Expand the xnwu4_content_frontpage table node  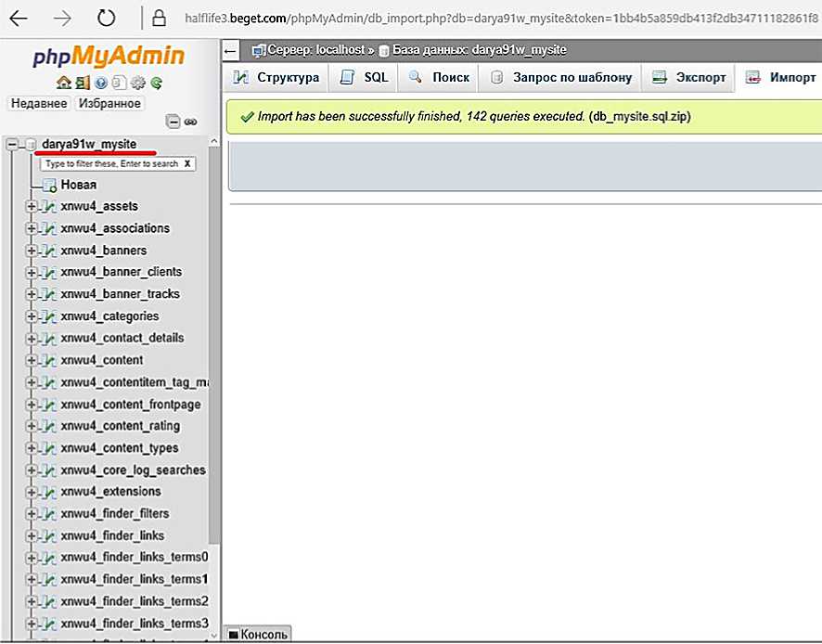[x=31, y=405]
